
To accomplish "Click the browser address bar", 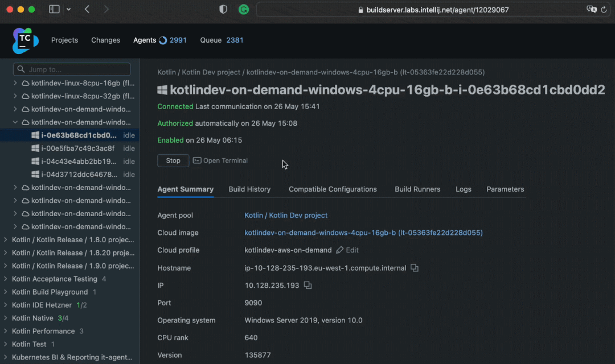I will (433, 10).
